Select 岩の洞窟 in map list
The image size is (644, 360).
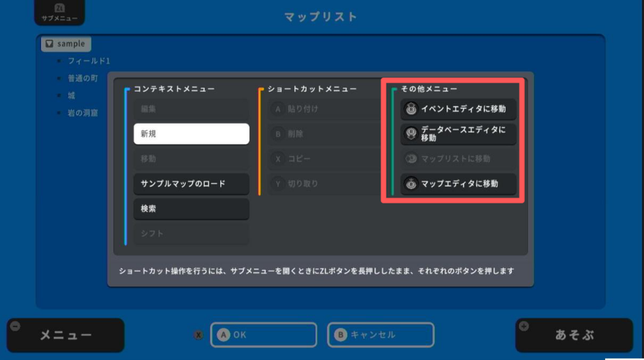tap(83, 113)
